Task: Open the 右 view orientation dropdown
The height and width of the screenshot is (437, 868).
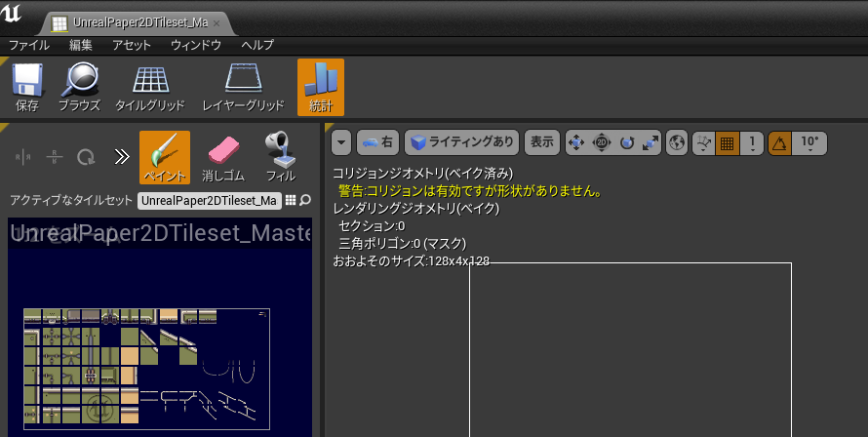Action: point(377,142)
